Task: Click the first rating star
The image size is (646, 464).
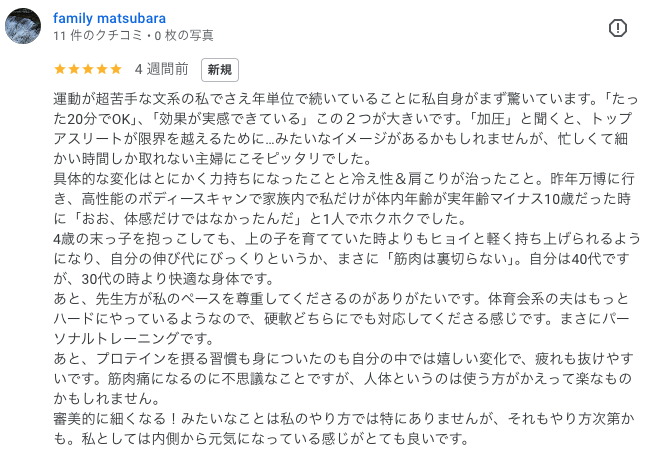Action: [58, 70]
